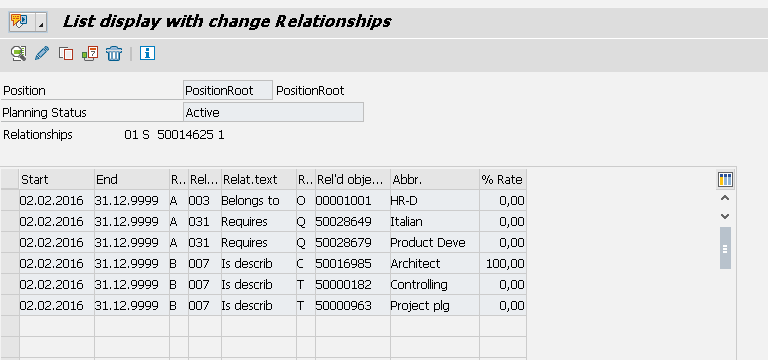The image size is (768, 360).
Task: Click the Controlling abbreviation cell
Action: (x=435, y=285)
